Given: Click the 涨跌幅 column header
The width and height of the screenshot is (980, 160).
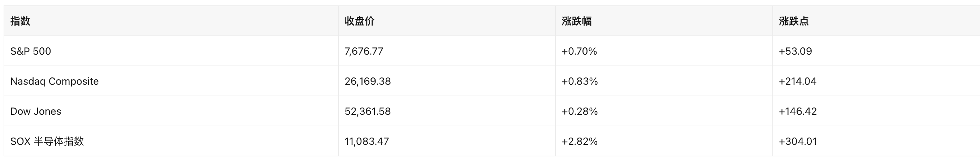Looking at the screenshot, I should [664, 21].
